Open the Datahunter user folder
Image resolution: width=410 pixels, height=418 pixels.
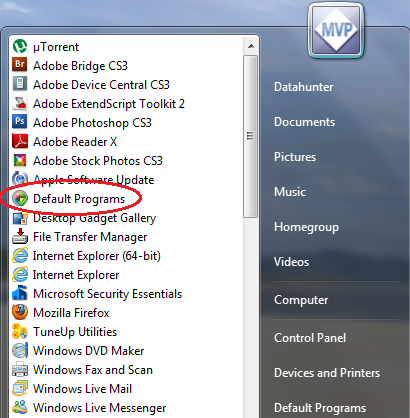pos(303,87)
